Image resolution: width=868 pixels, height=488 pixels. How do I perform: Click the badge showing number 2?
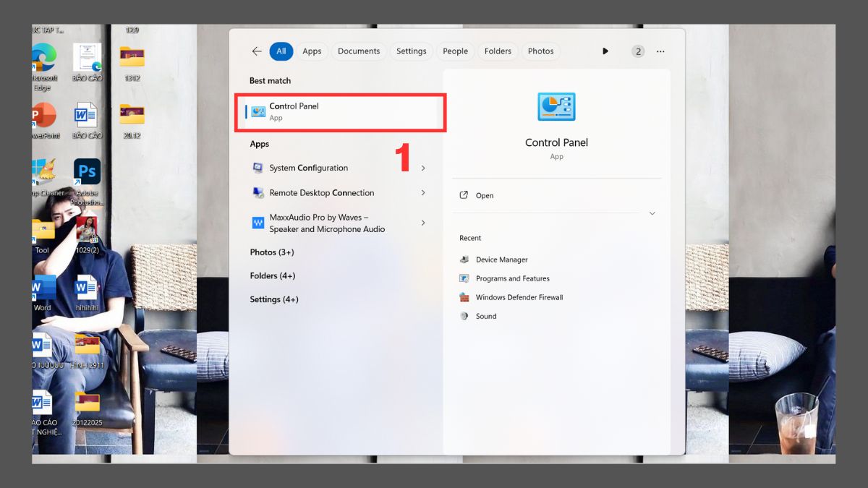[x=638, y=51]
